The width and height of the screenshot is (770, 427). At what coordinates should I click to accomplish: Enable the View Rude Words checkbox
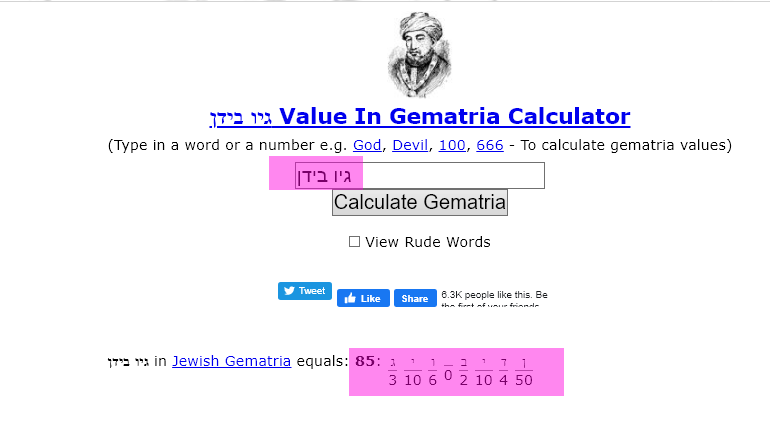coord(354,241)
